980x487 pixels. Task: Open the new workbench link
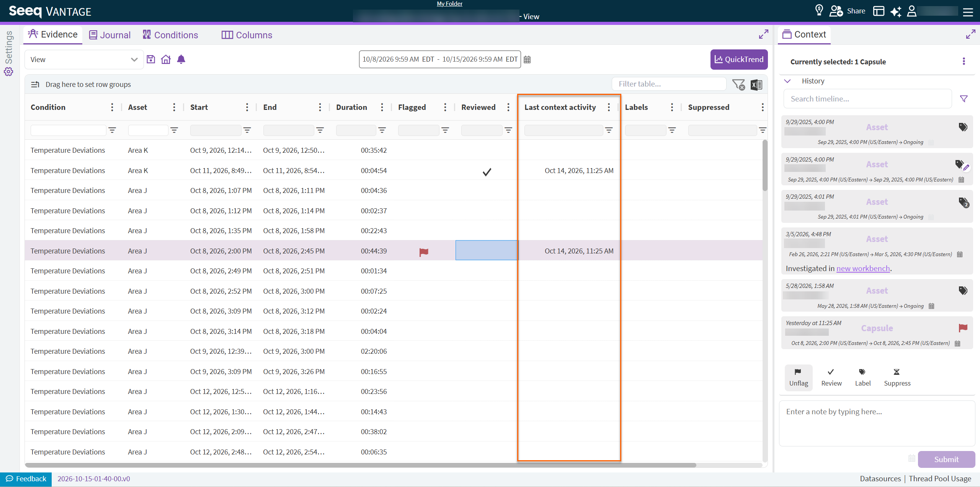click(x=863, y=269)
